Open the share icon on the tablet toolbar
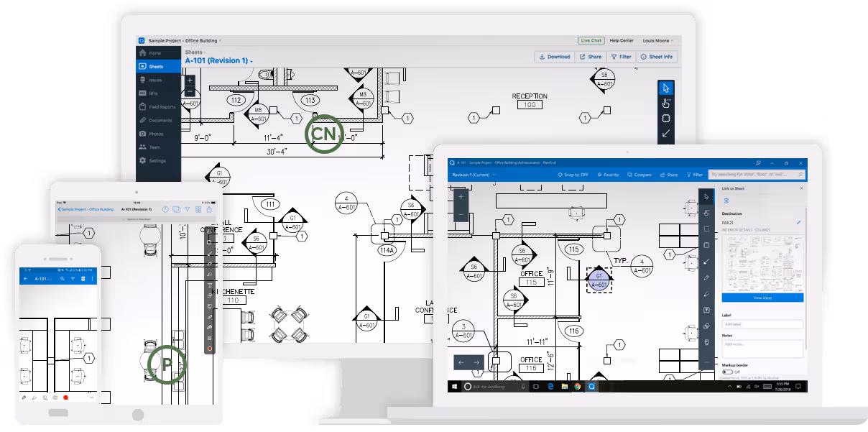This screenshot has height=432, width=868. pos(209,209)
